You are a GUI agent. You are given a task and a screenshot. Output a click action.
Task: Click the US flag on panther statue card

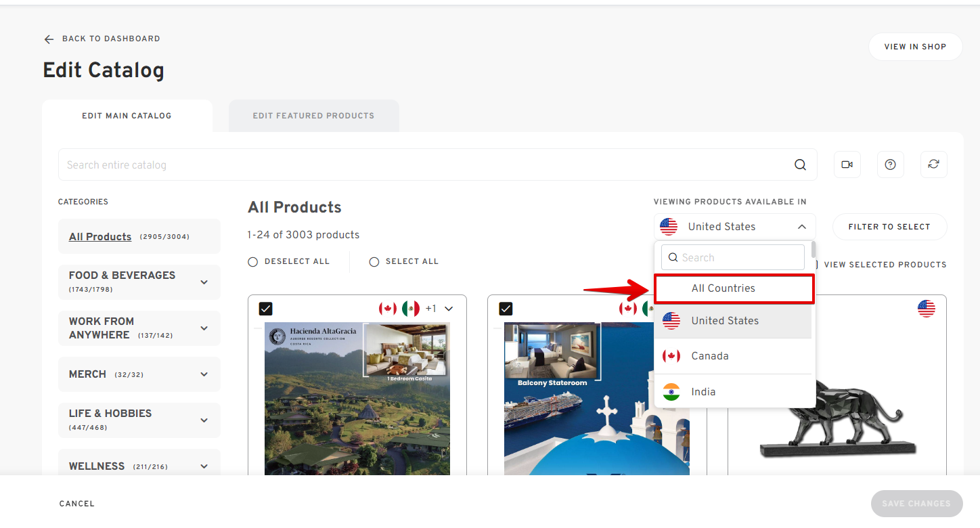[926, 309]
